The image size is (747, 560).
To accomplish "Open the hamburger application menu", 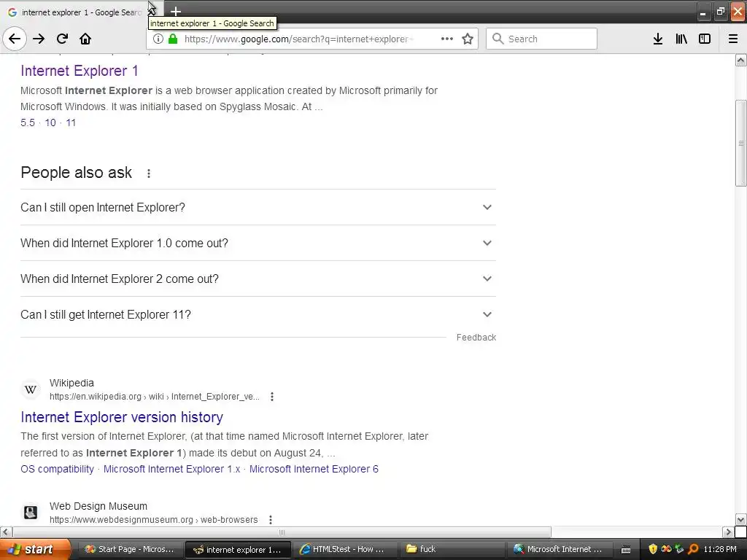I will point(733,39).
